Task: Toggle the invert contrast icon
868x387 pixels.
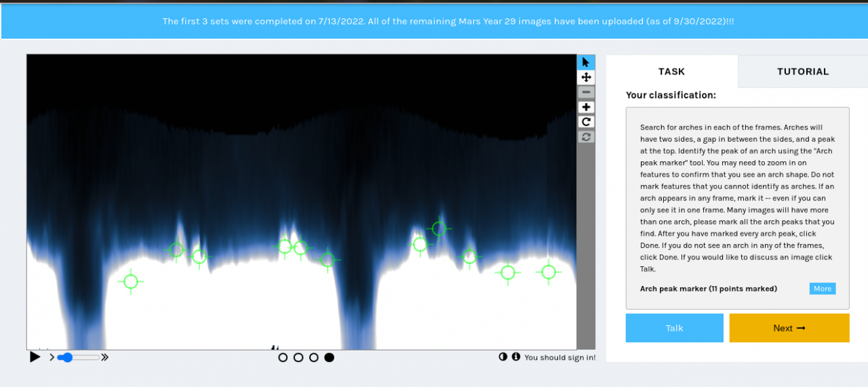Action: point(503,357)
